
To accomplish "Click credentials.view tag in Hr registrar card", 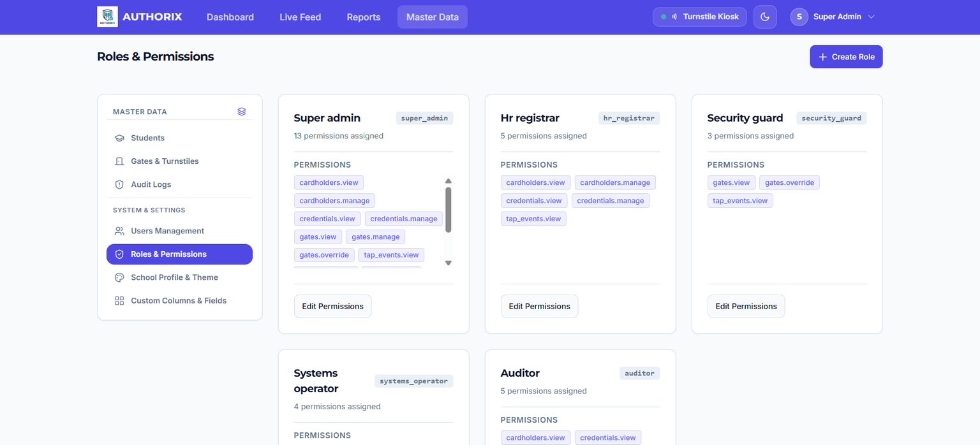I will (x=534, y=200).
